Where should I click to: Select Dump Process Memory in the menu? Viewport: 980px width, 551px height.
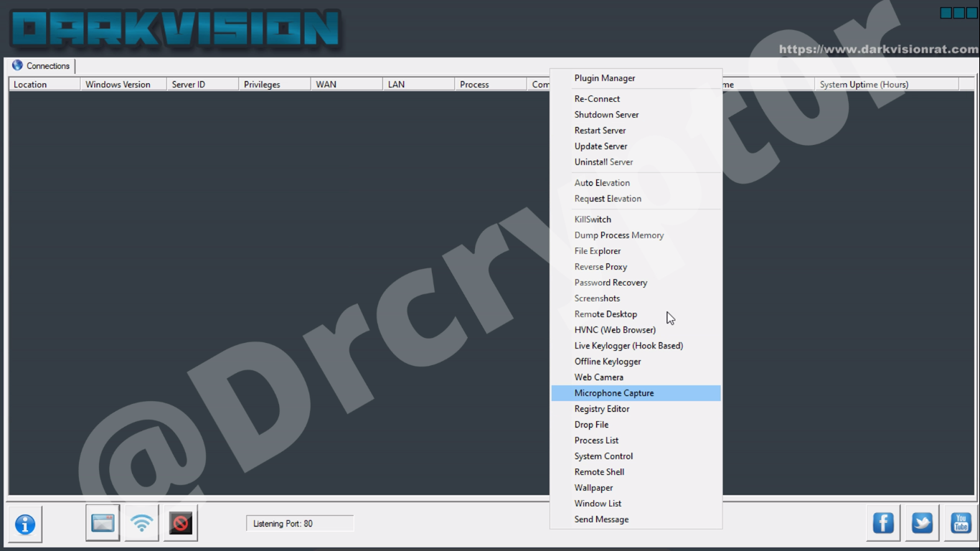click(x=636, y=235)
